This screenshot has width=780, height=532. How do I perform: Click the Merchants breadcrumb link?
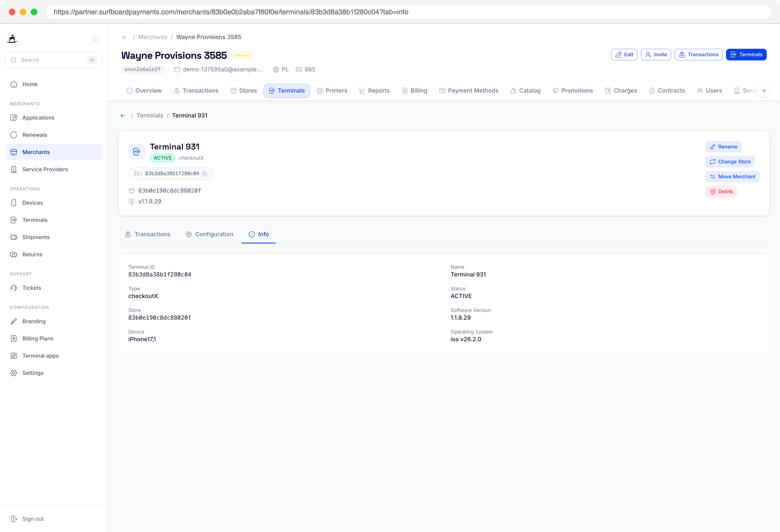[153, 37]
